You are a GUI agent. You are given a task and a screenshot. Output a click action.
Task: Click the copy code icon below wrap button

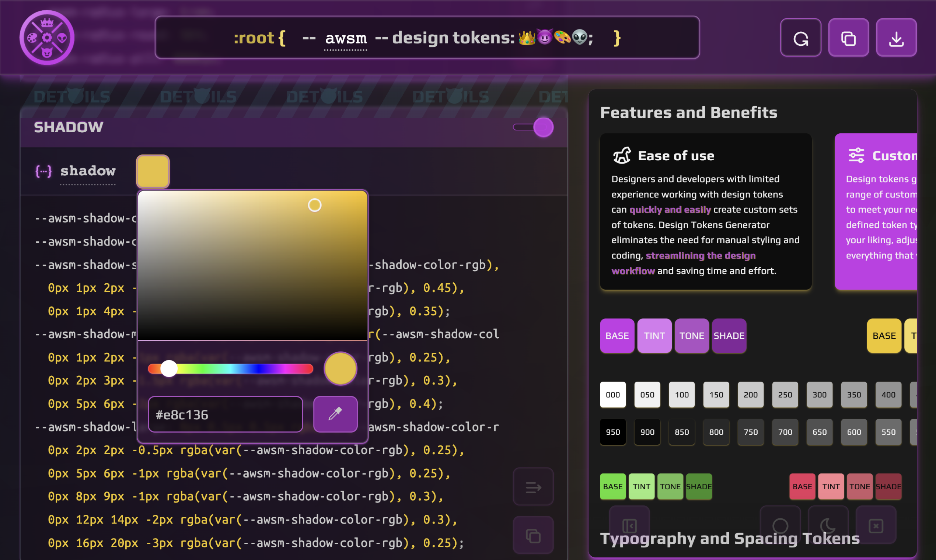click(533, 535)
